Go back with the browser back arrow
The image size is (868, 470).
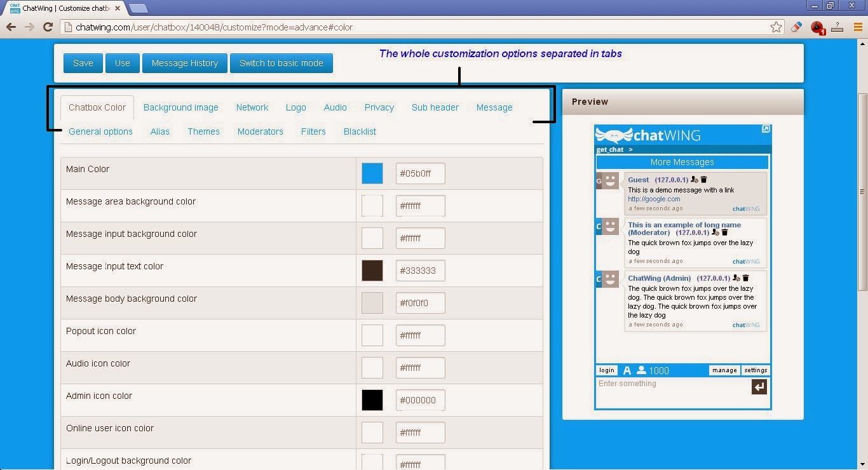[11, 27]
